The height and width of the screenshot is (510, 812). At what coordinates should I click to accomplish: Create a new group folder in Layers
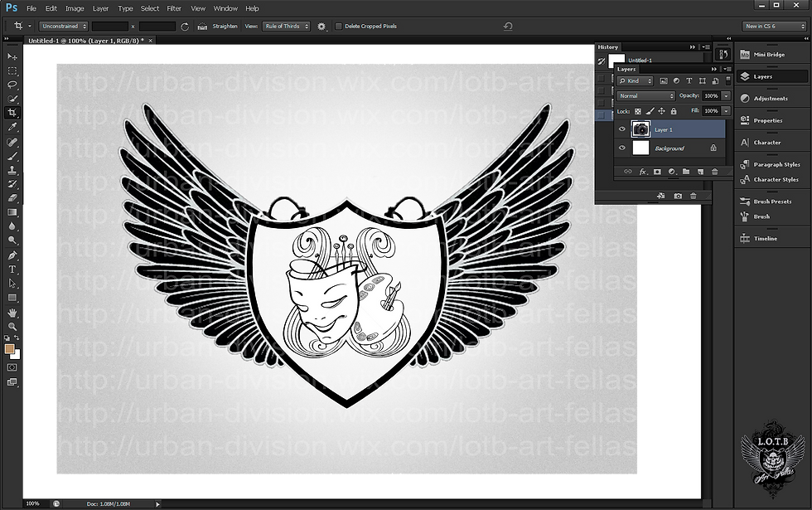click(x=686, y=172)
